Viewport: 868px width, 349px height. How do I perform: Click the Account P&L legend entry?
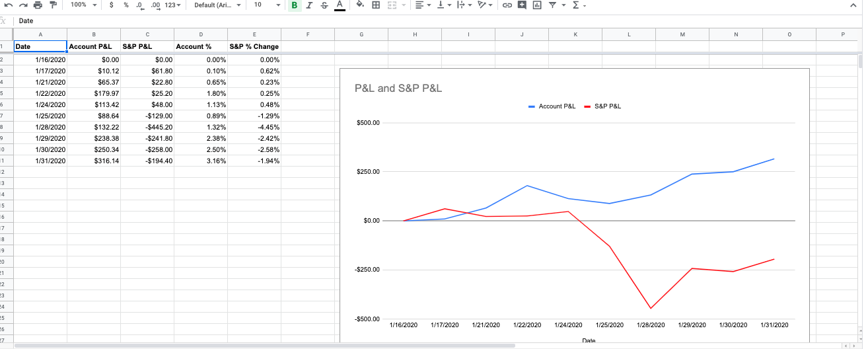pos(552,106)
